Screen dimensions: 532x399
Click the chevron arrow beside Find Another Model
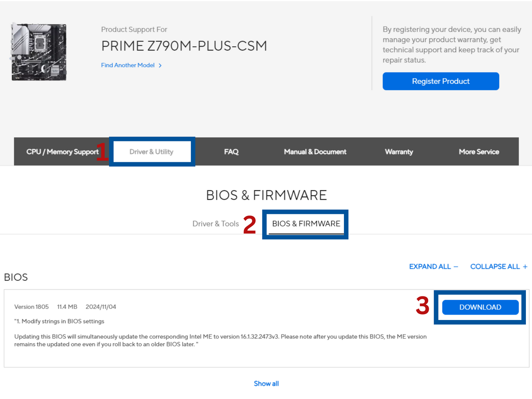160,65
